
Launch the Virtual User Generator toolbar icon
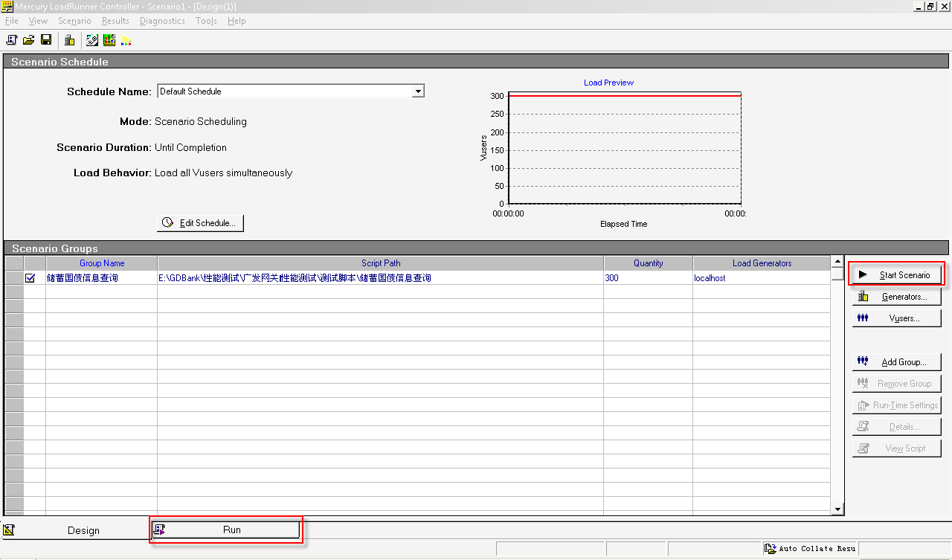(x=92, y=40)
